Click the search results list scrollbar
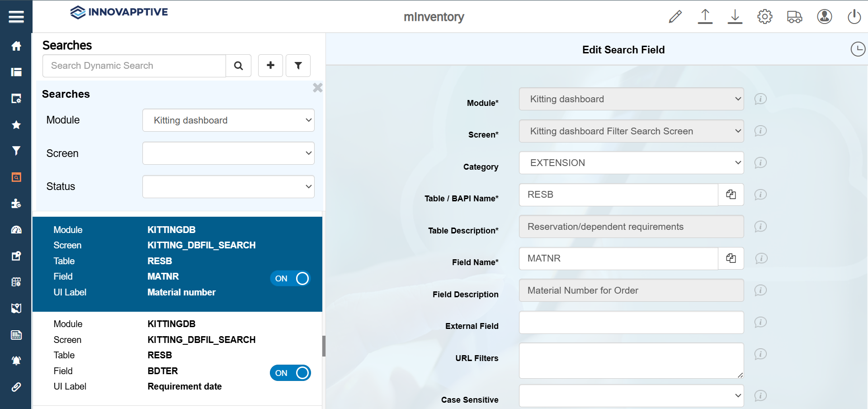868x409 pixels. pyautogui.click(x=324, y=346)
